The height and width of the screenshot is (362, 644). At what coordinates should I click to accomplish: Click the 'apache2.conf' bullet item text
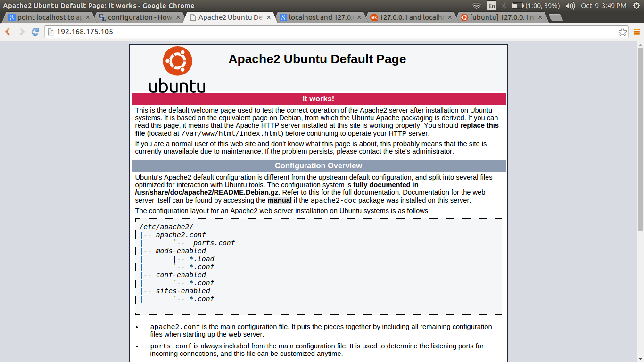point(175,327)
